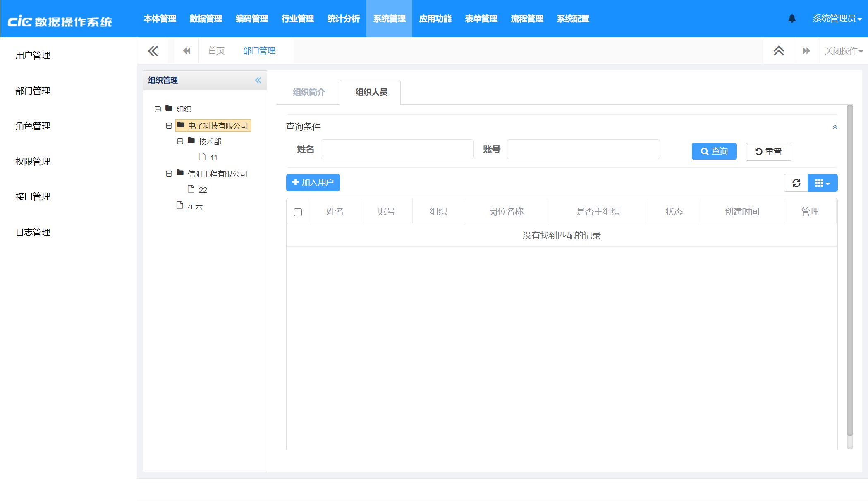
Task: Open the 关闭操作 dropdown
Action: pyautogui.click(x=843, y=51)
